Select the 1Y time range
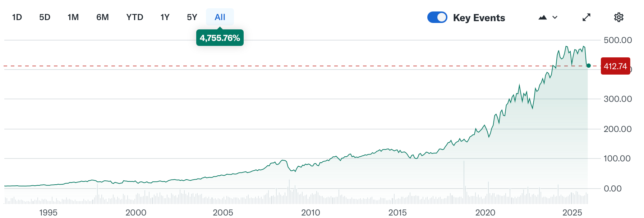This screenshot has height=218, width=644. click(x=164, y=17)
